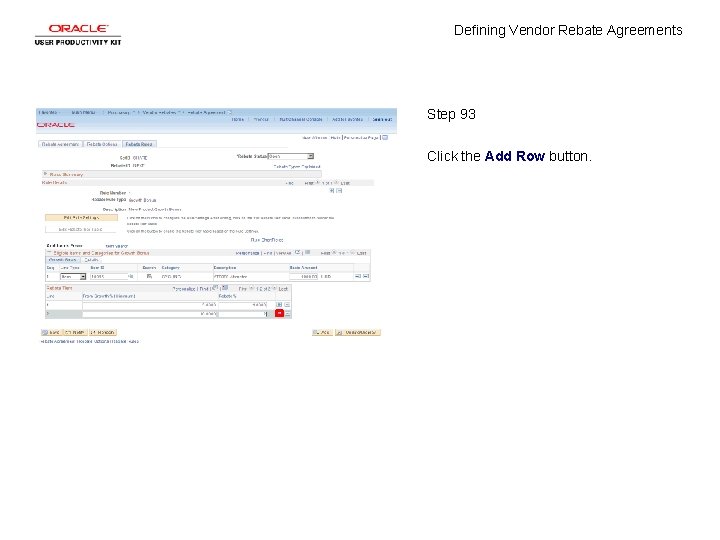Screen dimensions: 720x540
Task: Click From Growth % field on line 2
Action: (150, 314)
